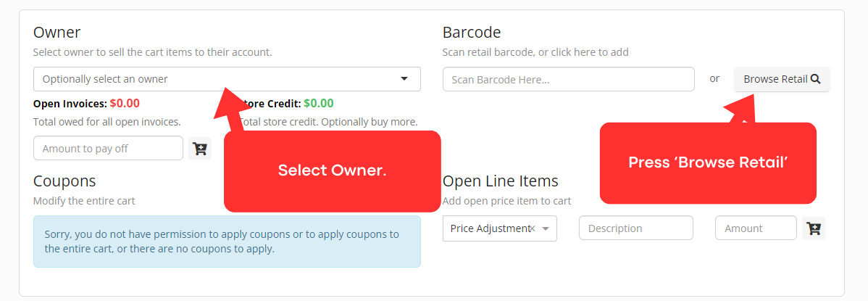
Task: Click the open line item Amount field
Action: [755, 228]
